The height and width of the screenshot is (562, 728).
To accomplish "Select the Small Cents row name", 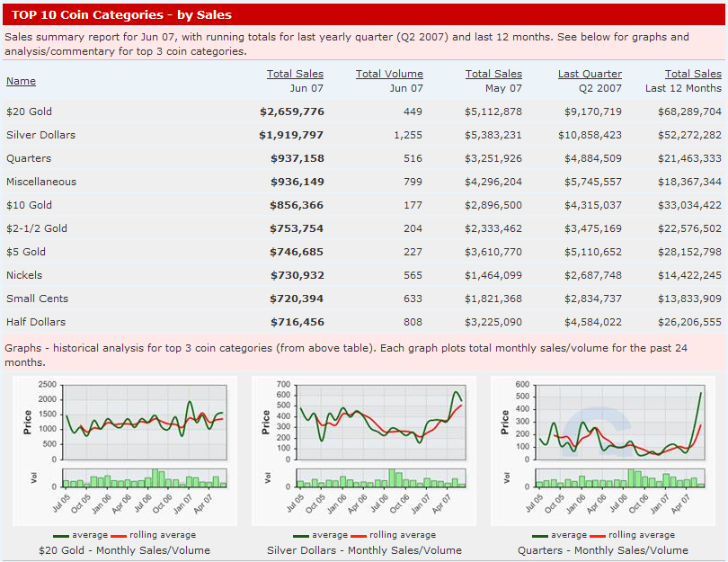I will [37, 299].
